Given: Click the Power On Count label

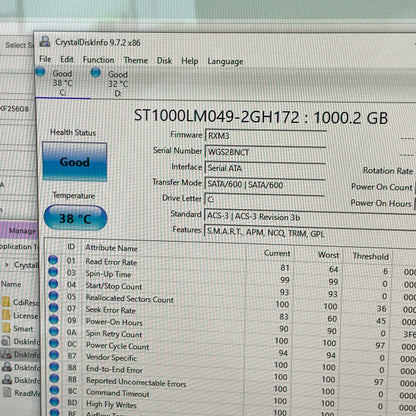Looking at the screenshot, I should [x=382, y=187].
